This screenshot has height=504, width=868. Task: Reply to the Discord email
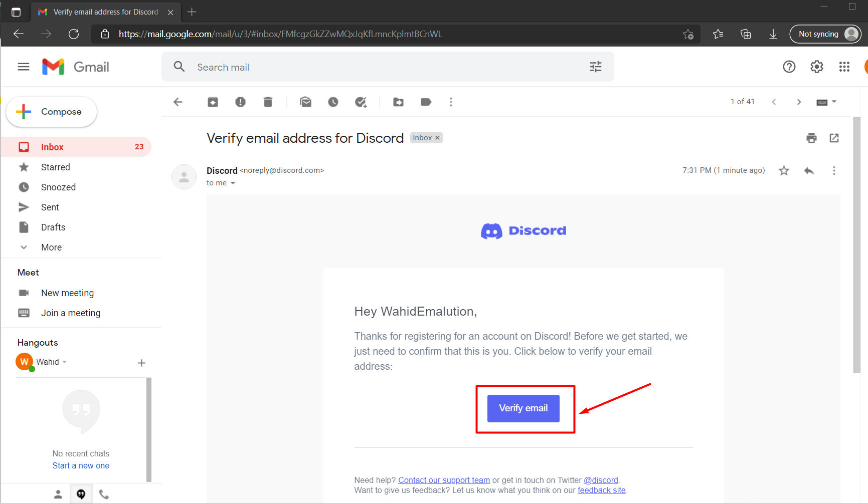click(809, 171)
